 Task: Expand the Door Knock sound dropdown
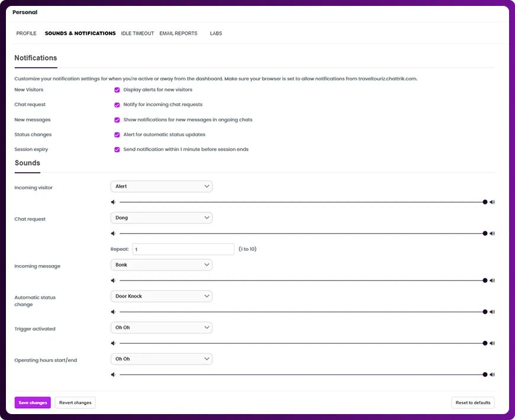pyautogui.click(x=161, y=296)
